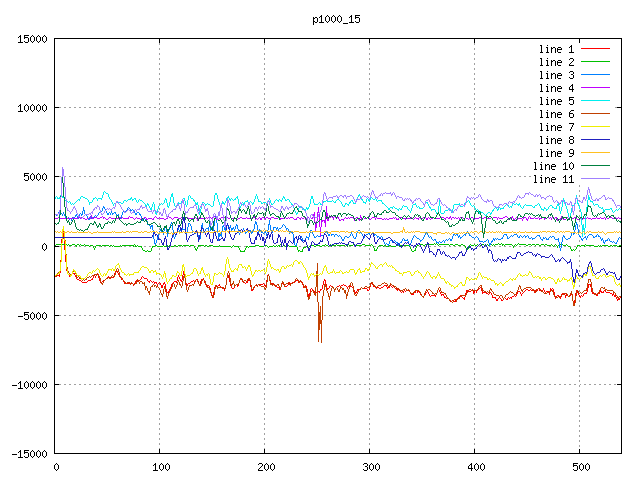The height and width of the screenshot is (480, 640).
Task: Pick the 'line 4' legend label
Action: [557, 88]
